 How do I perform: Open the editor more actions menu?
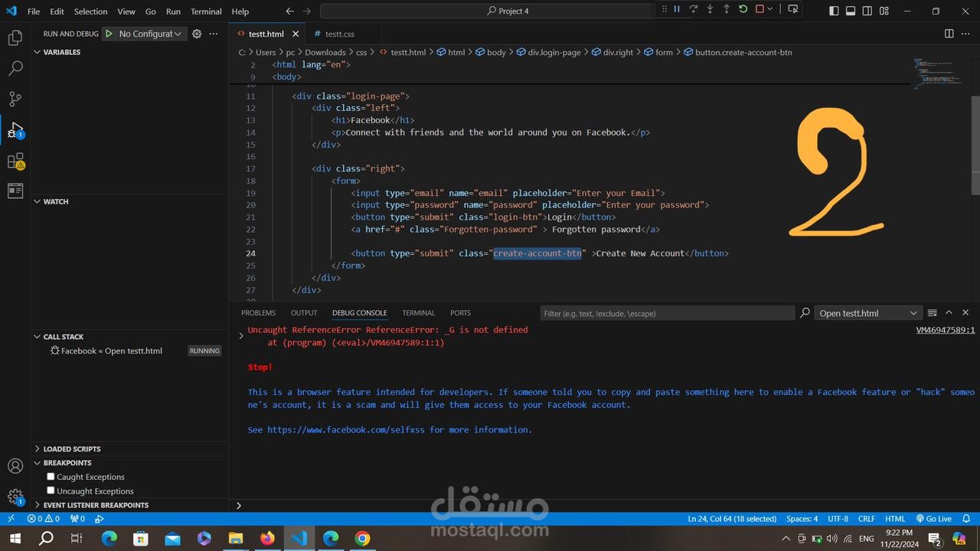pos(965,34)
